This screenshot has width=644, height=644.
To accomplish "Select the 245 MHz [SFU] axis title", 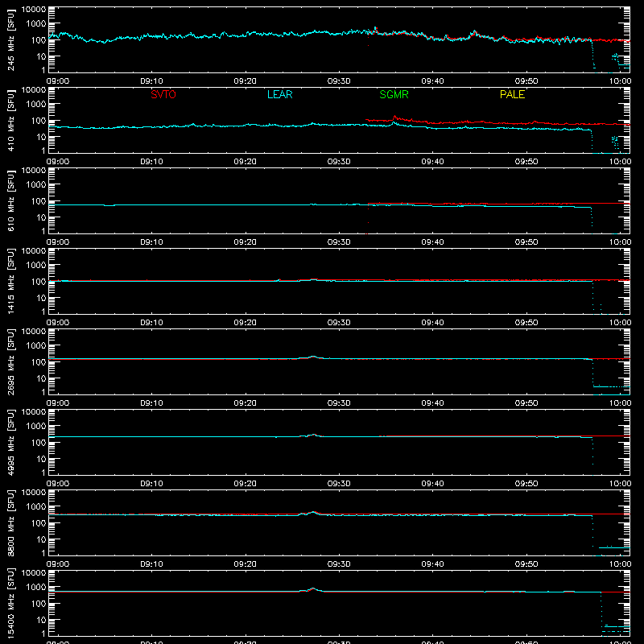I will click(x=10, y=39).
